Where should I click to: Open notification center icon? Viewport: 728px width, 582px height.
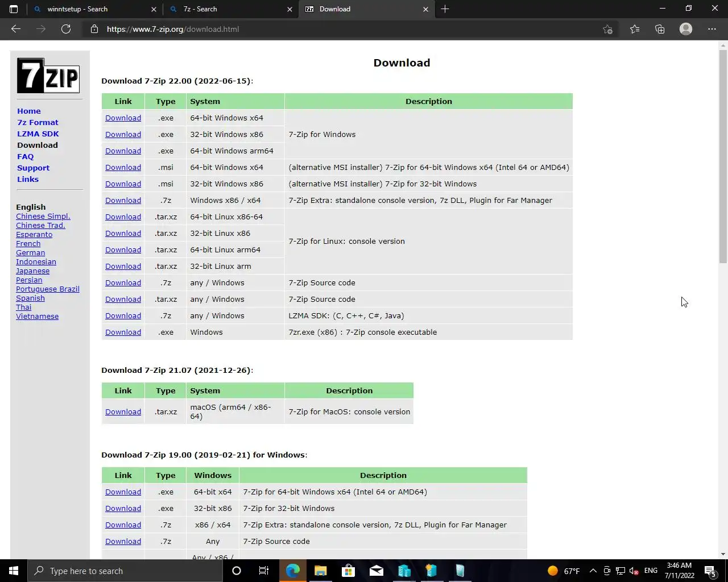tap(710, 571)
